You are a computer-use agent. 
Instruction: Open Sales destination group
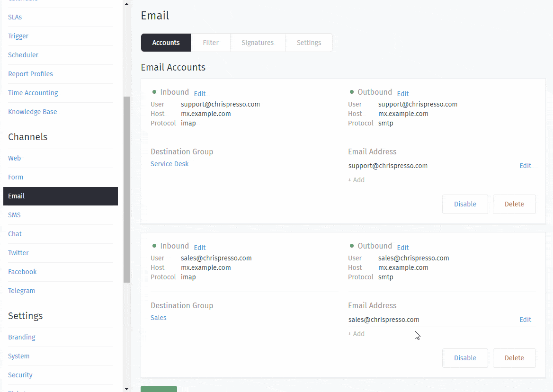[158, 318]
